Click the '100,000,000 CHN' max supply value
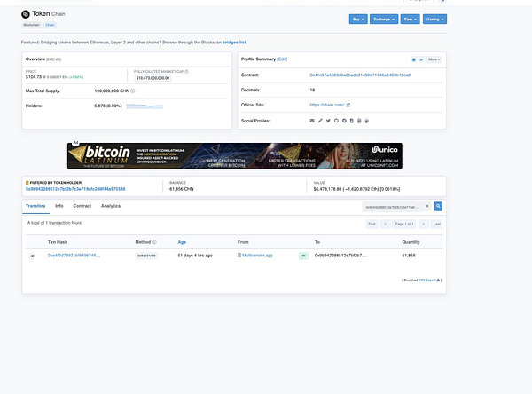The image size is (532, 394). click(112, 91)
